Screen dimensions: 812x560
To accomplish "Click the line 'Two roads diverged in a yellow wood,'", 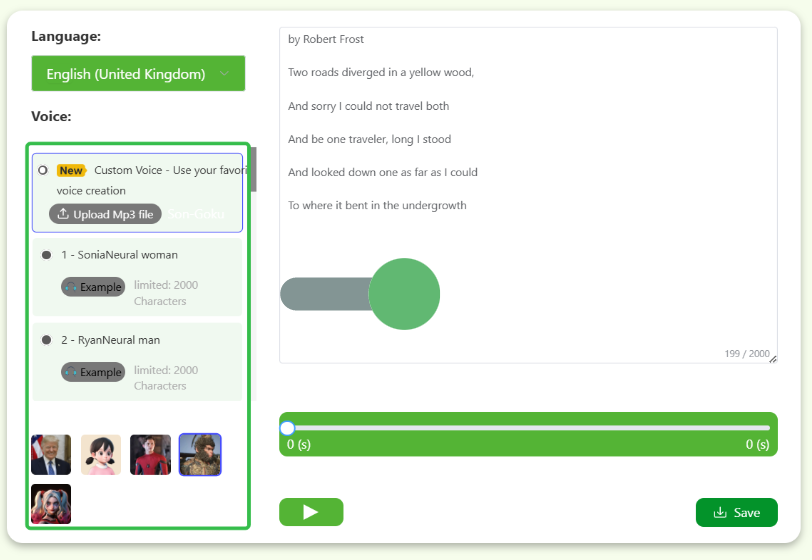I will (x=381, y=72).
